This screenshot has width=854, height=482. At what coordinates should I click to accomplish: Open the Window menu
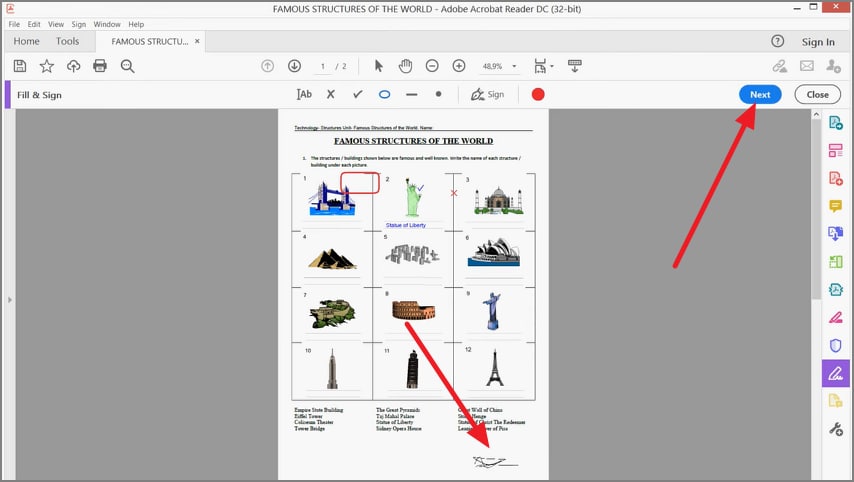(x=107, y=24)
